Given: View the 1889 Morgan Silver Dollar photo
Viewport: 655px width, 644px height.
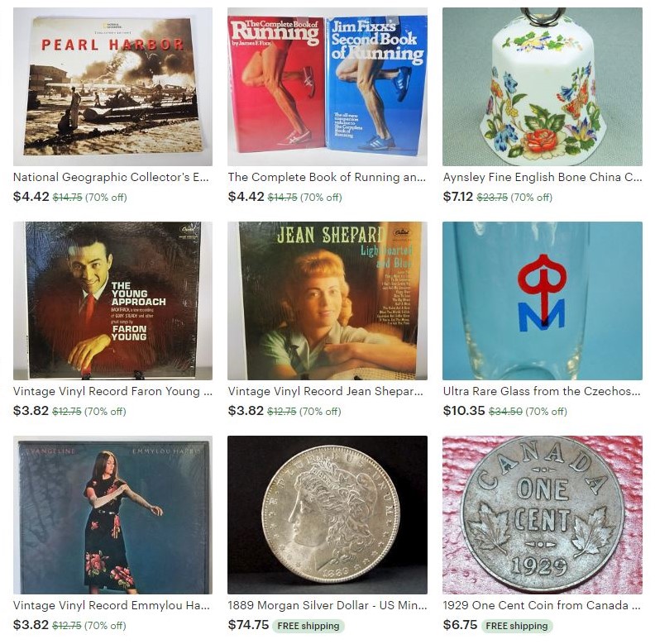Looking at the screenshot, I should pos(327,515).
